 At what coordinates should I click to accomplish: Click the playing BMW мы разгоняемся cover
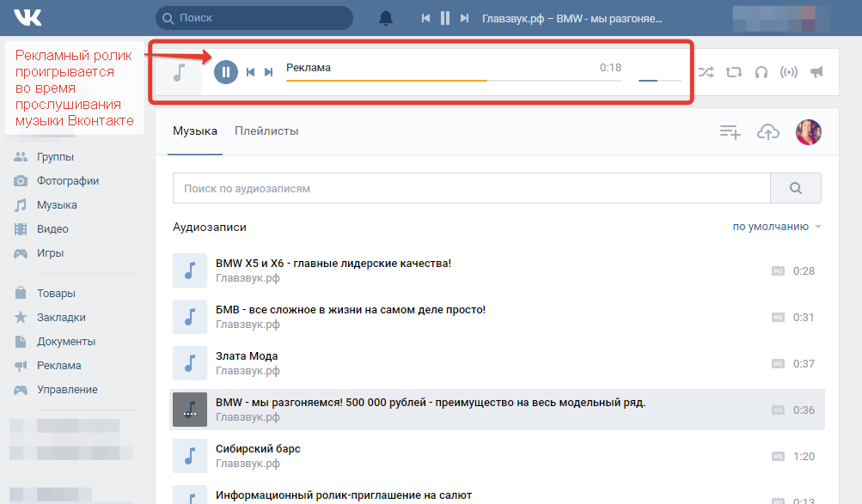pos(190,410)
